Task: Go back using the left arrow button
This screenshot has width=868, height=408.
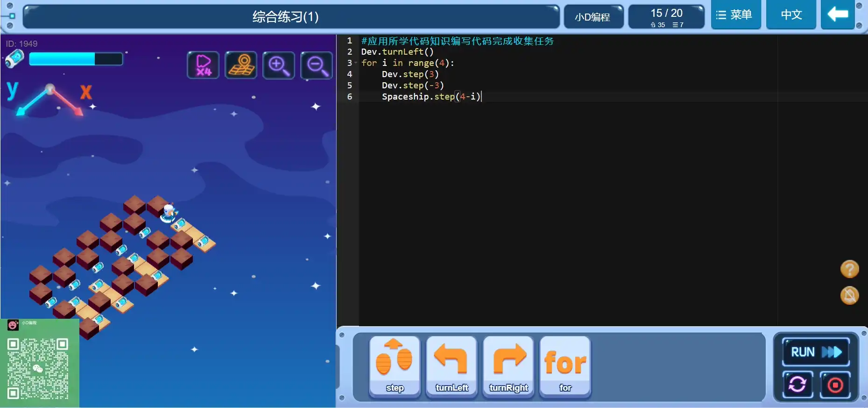Action: 838,15
